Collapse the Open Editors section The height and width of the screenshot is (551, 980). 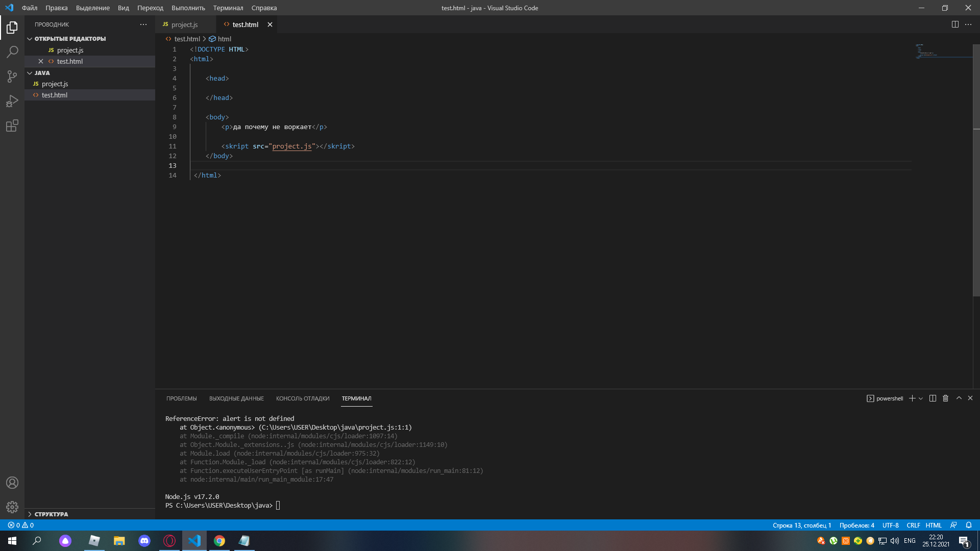pos(90,39)
